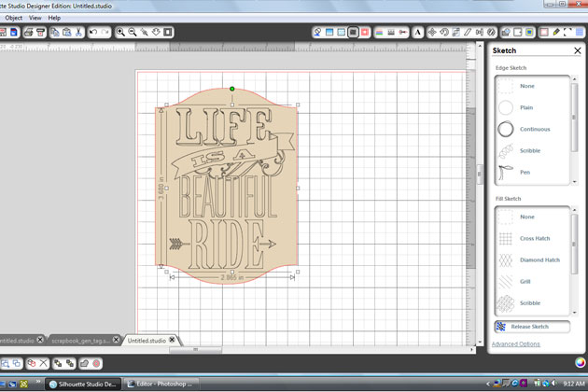The height and width of the screenshot is (392, 588).
Task: Click the color wheel icon bottom right
Action: point(578,362)
